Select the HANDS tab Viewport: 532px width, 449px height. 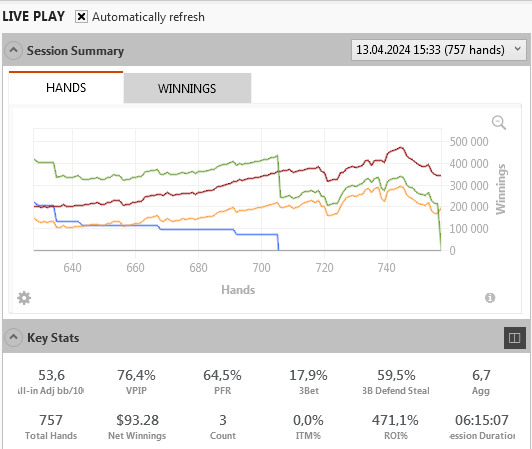click(66, 88)
